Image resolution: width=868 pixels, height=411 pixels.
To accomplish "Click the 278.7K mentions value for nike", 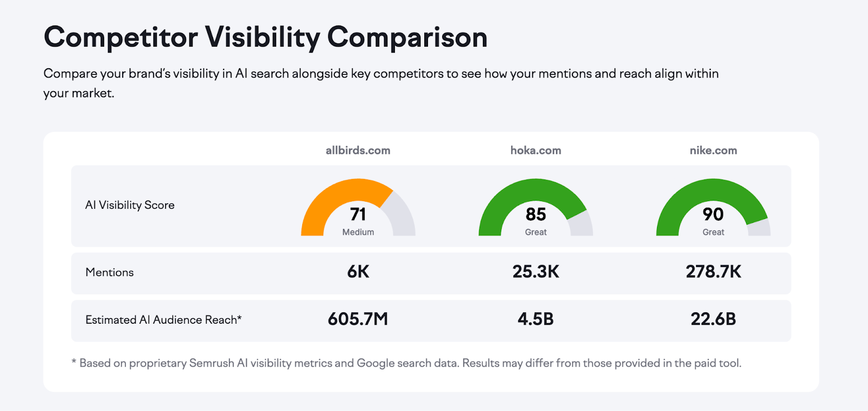I will tap(713, 272).
